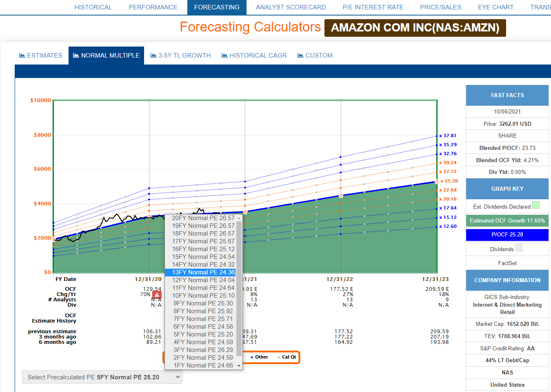Image resolution: width=551 pixels, height=392 pixels.
Task: Click the x 37.81 multiple label
Action: tap(448, 136)
